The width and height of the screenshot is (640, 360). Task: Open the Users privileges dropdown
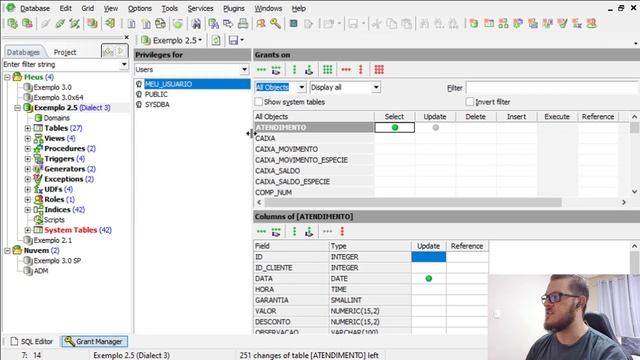(x=244, y=69)
